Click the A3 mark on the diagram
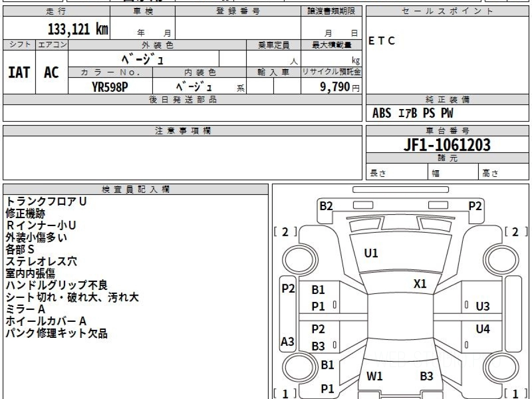Image resolution: width=532 pixels, height=399 pixels. click(288, 341)
